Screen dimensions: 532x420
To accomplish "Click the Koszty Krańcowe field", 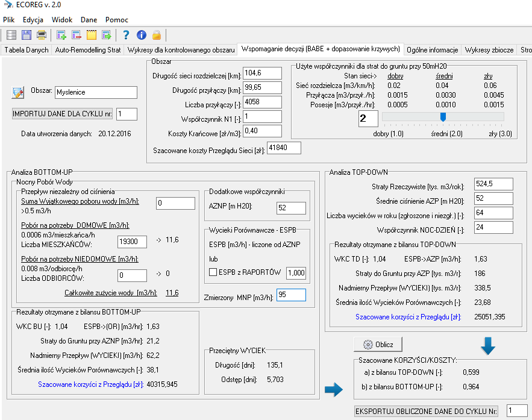I will click(262, 131).
